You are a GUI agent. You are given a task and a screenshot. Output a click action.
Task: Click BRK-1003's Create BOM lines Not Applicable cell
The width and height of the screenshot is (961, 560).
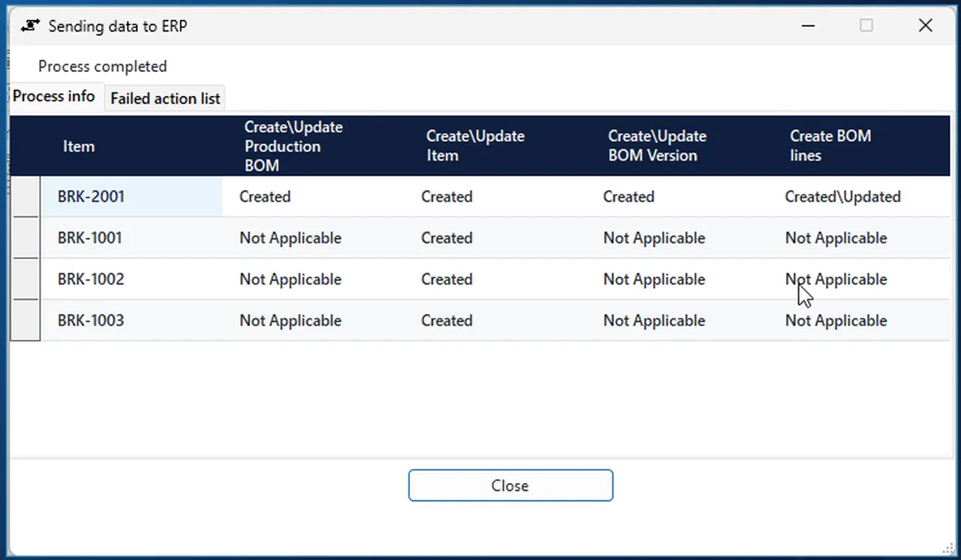[859, 321]
